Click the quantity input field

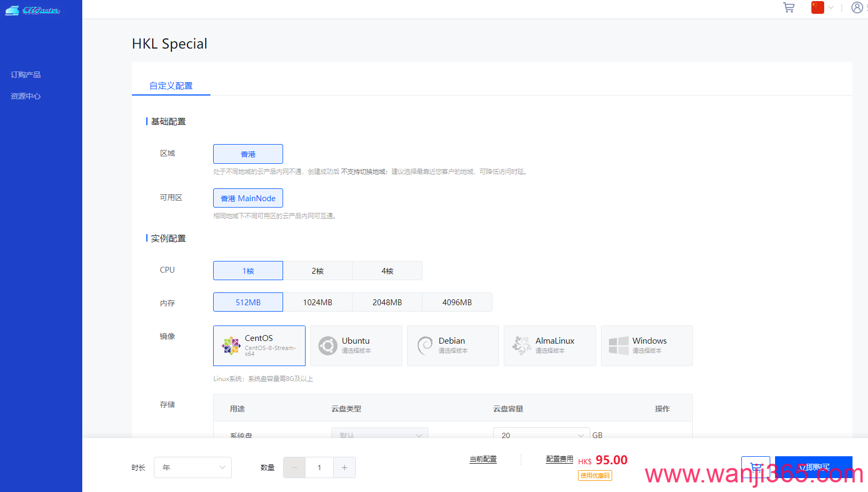click(x=319, y=467)
